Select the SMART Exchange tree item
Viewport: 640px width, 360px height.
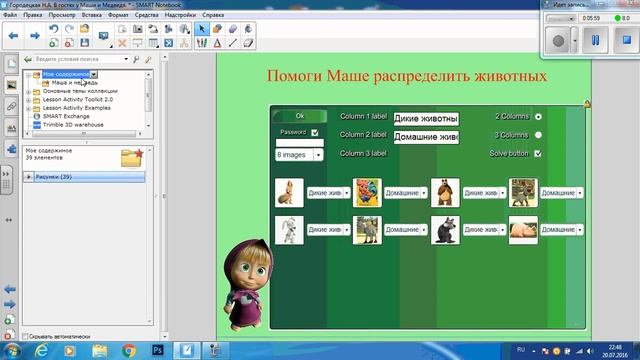tap(66, 116)
